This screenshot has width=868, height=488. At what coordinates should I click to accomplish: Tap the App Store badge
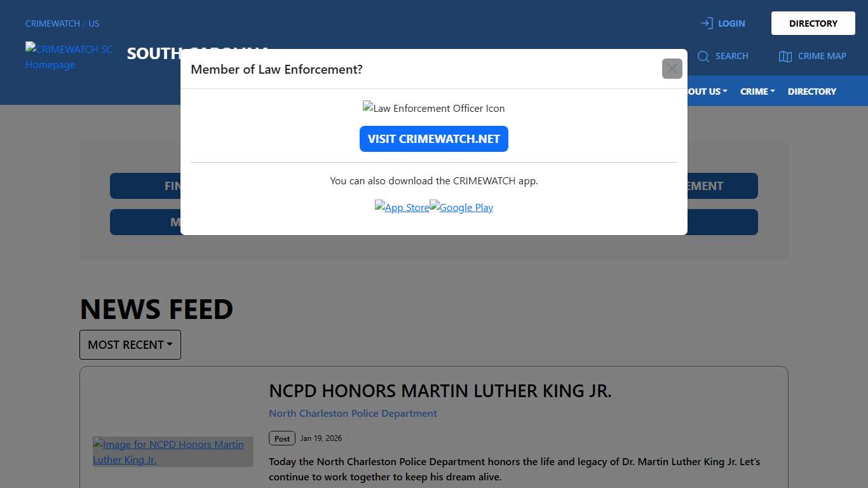(402, 207)
